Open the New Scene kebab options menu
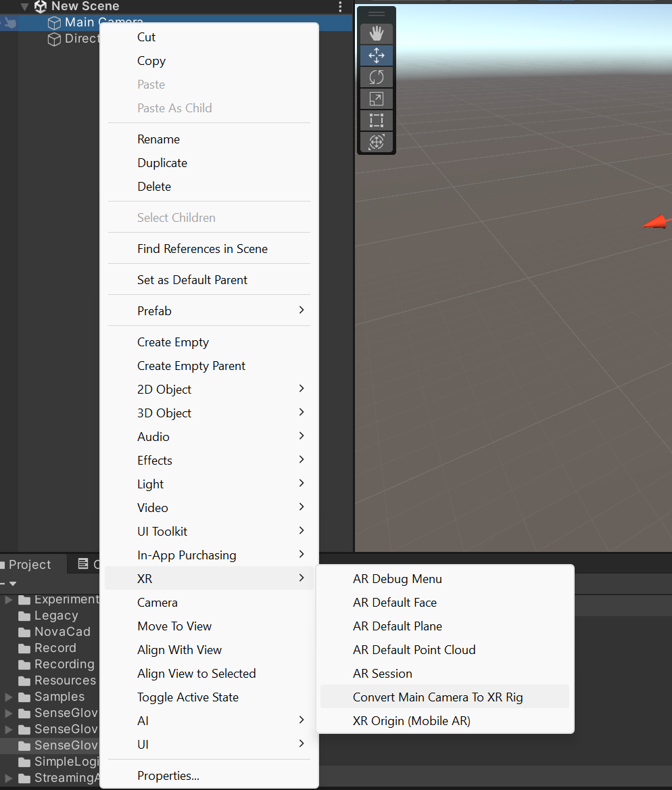Image resolution: width=672 pixels, height=790 pixels. (340, 6)
